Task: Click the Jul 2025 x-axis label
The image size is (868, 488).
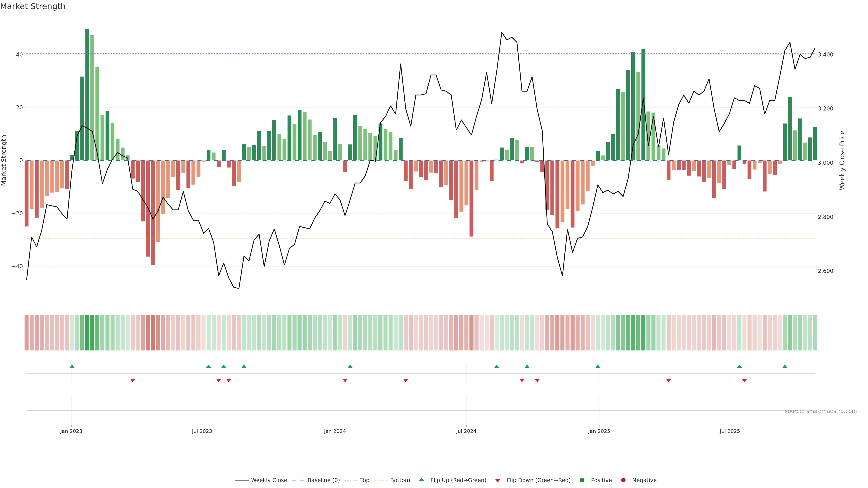Action: pyautogui.click(x=729, y=431)
